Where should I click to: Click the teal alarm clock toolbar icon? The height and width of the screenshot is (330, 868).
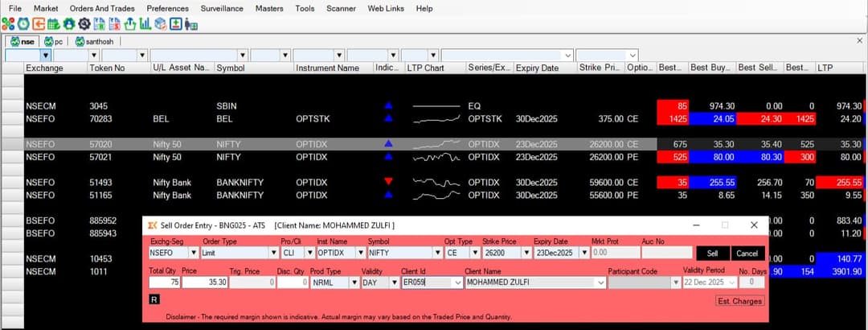(23, 24)
